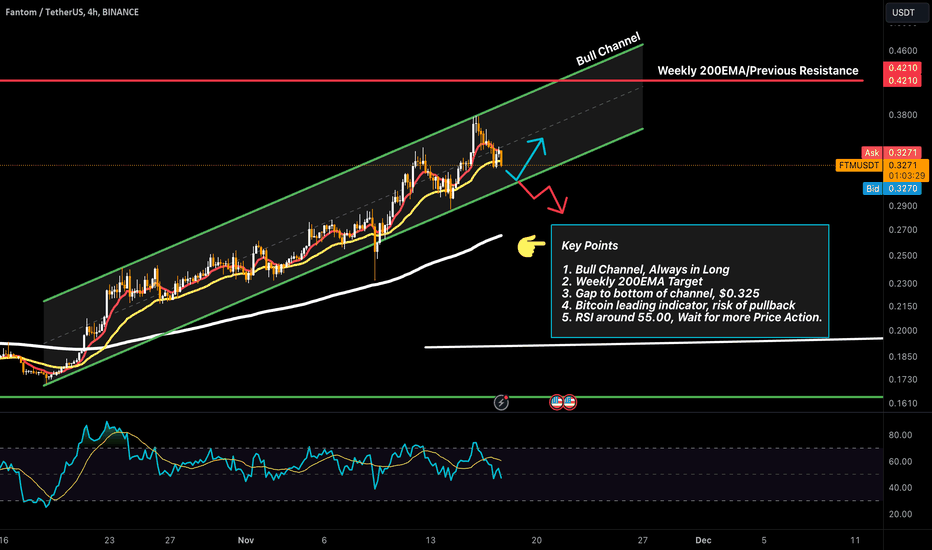Screen dimensions: 932x550
Task: Click the pointing hand emoji marker
Action: pos(531,246)
